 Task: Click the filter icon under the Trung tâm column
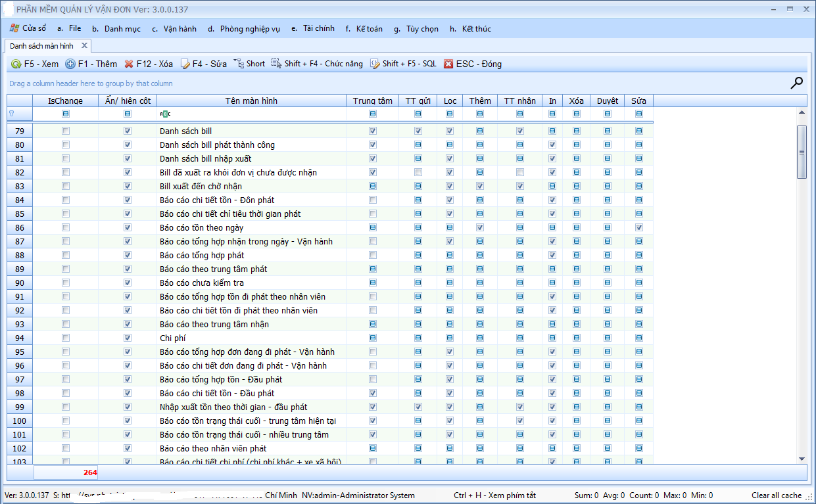(x=373, y=114)
